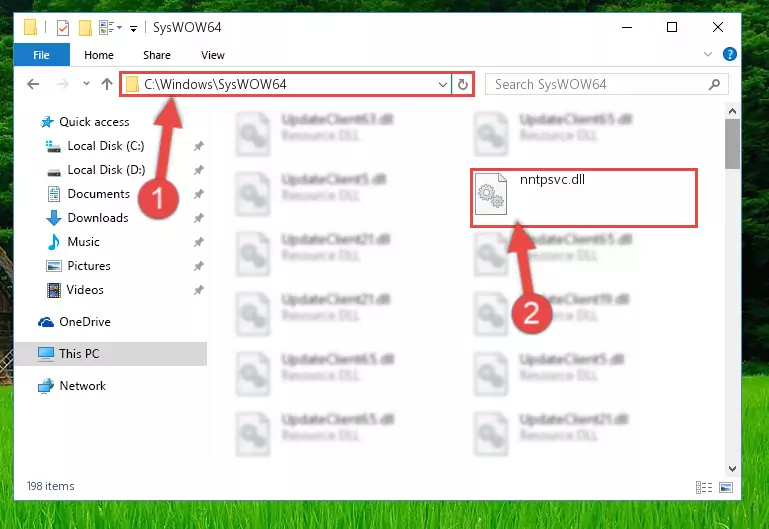This screenshot has width=769, height=529.
Task: Open the File menu tab
Action: [42, 55]
